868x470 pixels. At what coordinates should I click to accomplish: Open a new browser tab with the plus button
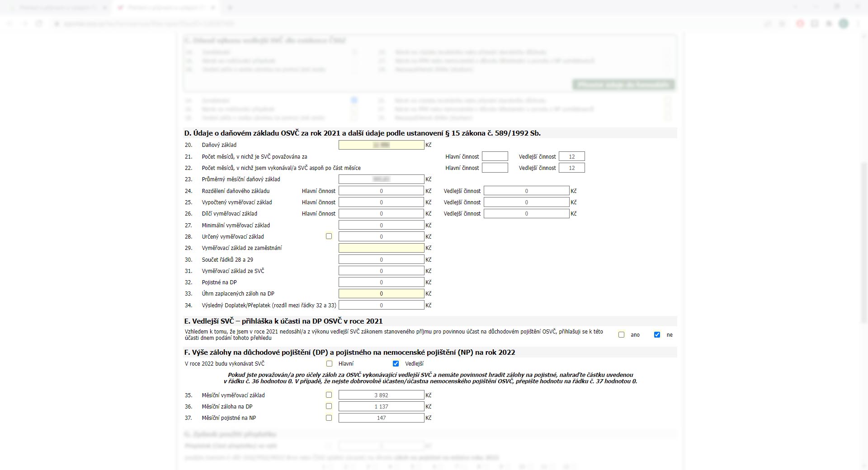230,8
